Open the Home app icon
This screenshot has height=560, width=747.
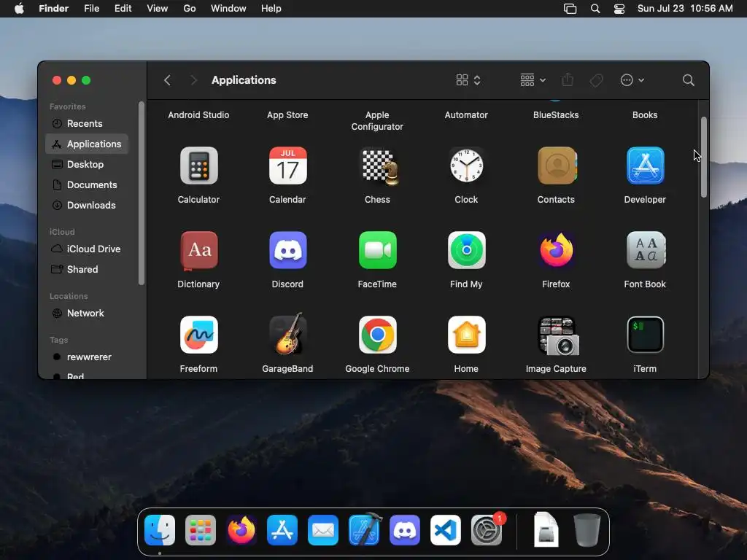click(466, 335)
